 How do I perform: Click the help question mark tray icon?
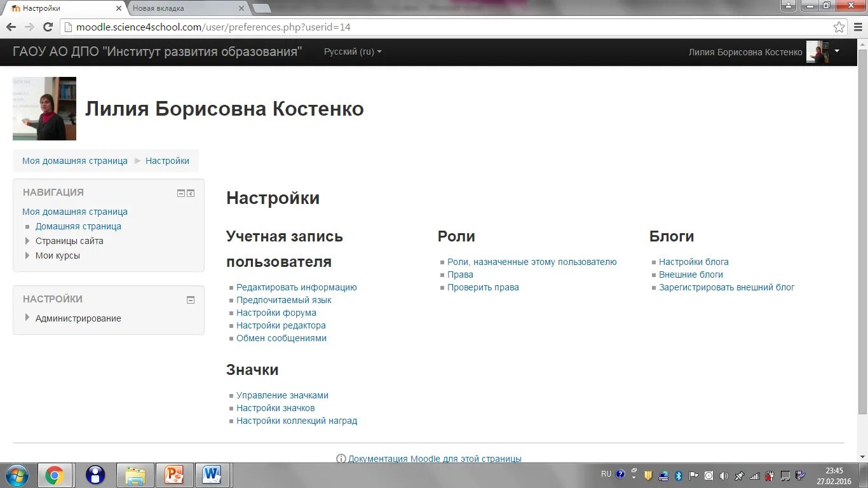pos(620,475)
